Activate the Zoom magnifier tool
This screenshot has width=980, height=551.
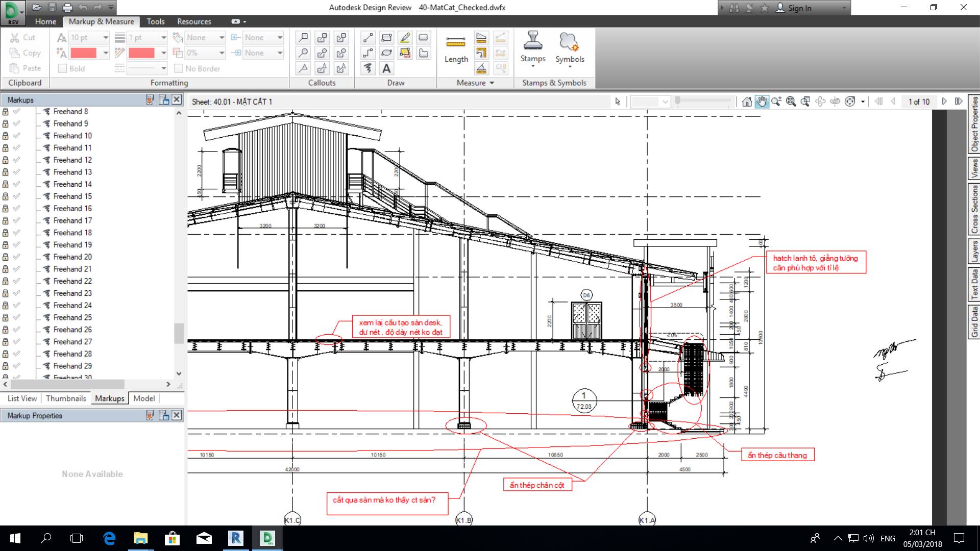pyautogui.click(x=776, y=102)
